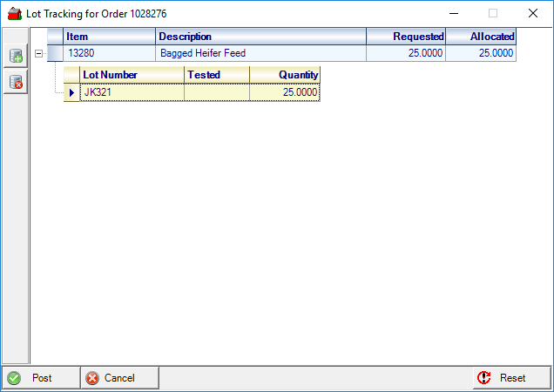Click the Description column header
Screen dimensions: 554x392
point(260,37)
